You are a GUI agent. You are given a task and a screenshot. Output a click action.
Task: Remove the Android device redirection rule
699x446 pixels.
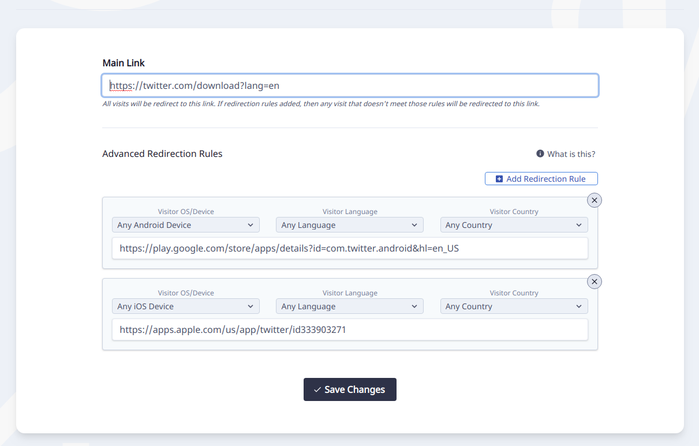click(594, 200)
